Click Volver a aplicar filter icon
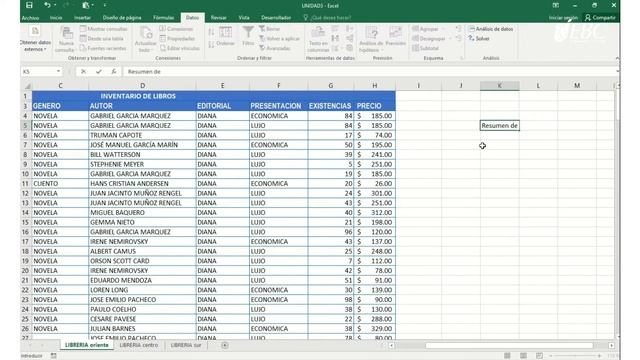The height and width of the screenshot is (360, 640). pos(279,38)
